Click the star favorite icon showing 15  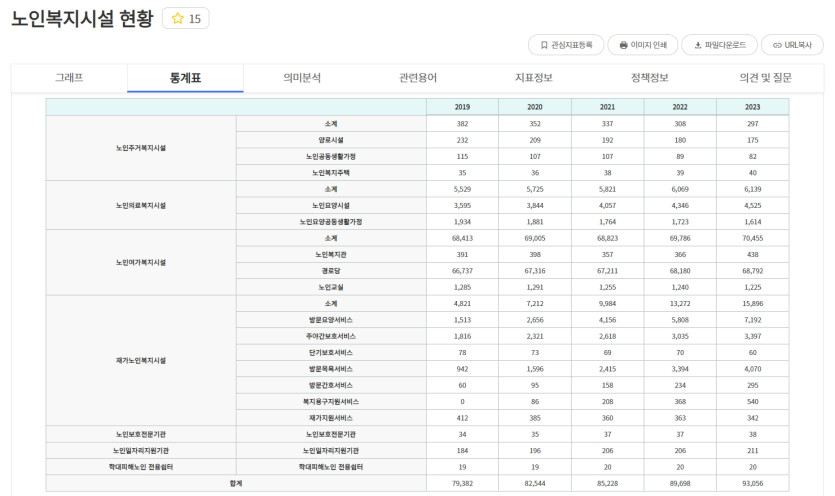point(185,19)
